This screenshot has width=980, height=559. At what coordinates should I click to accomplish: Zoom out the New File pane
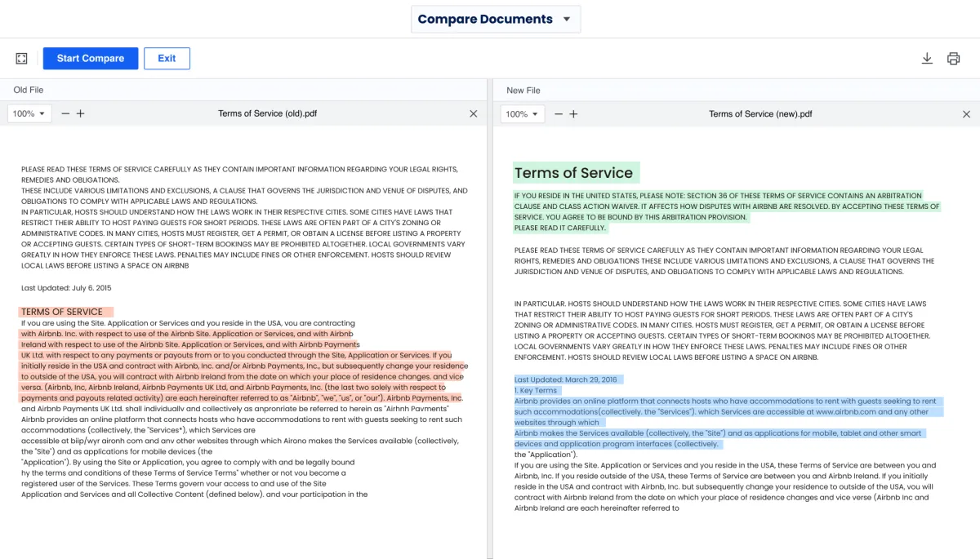(559, 114)
